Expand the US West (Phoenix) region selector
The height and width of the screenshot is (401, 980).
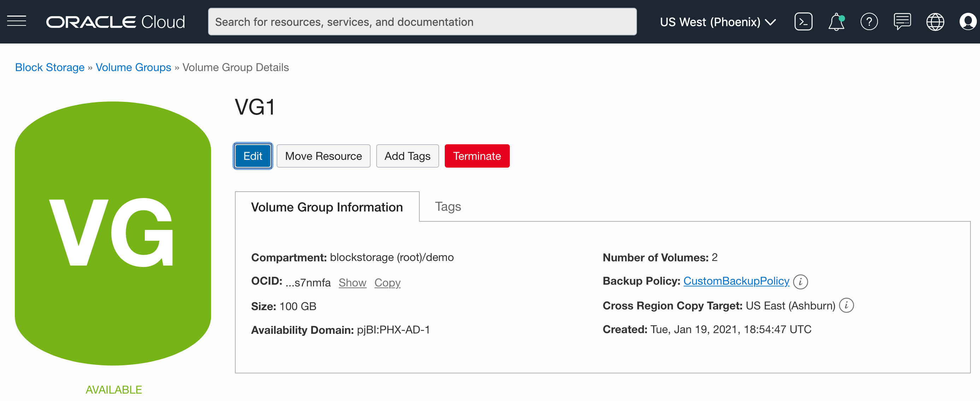(x=718, y=22)
